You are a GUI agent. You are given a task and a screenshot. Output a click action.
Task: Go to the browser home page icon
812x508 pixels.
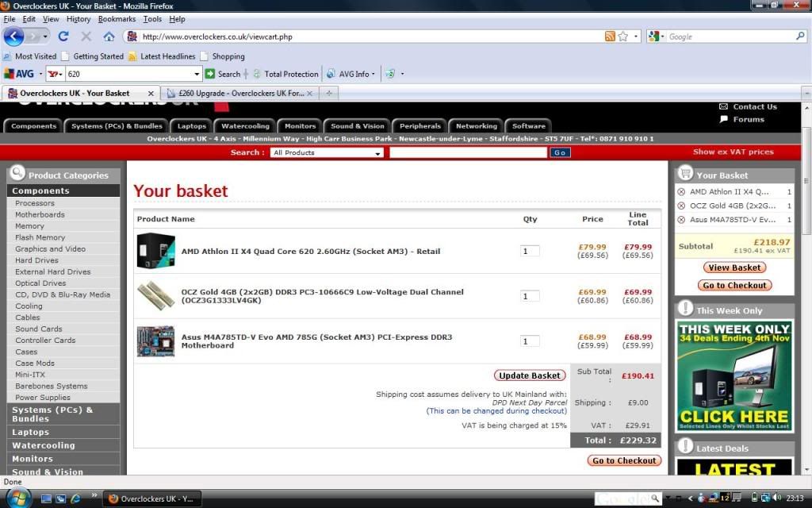109,37
